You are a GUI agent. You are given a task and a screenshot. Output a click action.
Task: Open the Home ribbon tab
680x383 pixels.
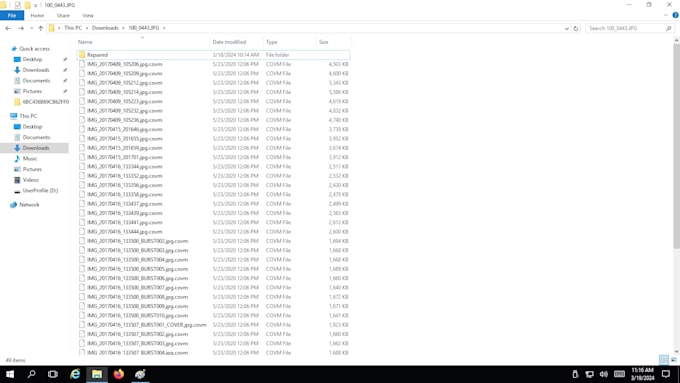[37, 16]
